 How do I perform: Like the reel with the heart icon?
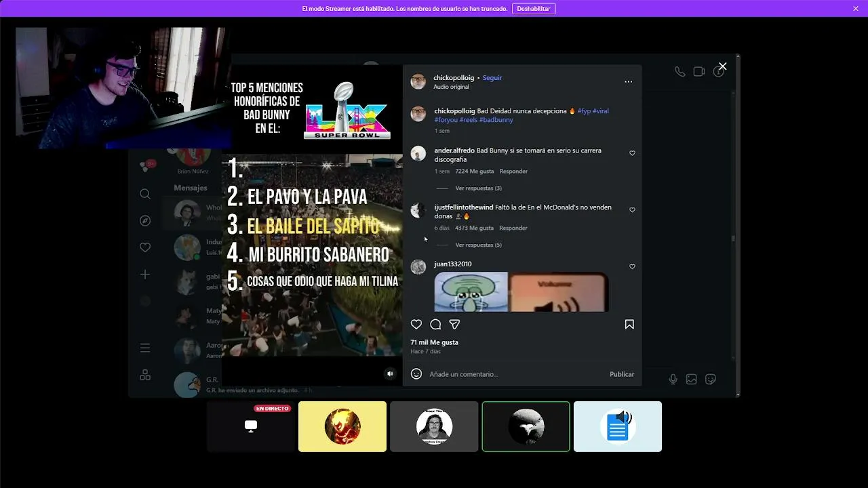[416, 325]
